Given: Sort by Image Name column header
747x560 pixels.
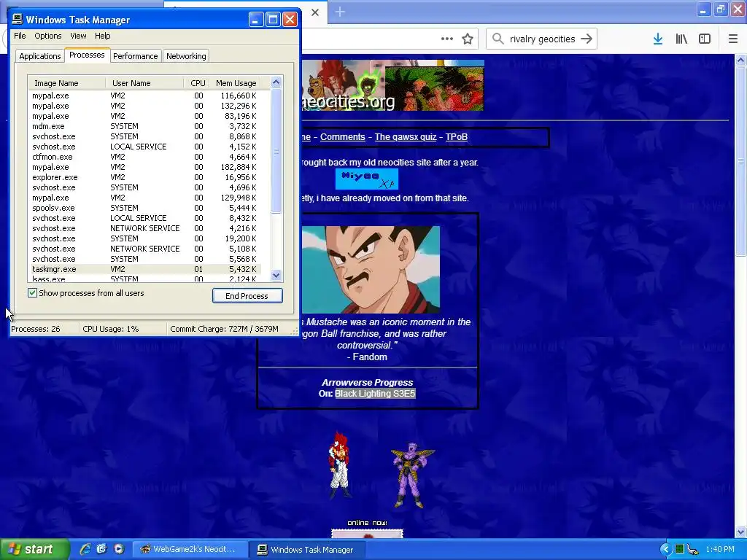Looking at the screenshot, I should (66, 83).
